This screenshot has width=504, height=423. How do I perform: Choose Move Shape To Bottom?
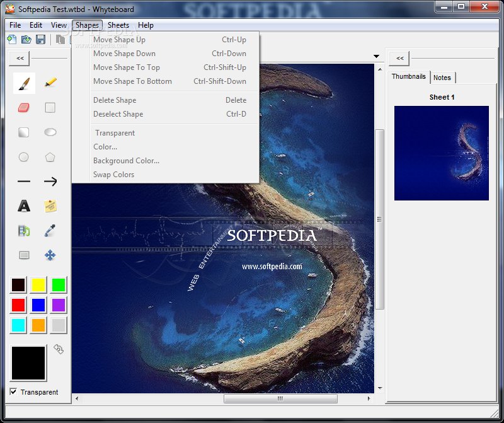point(165,81)
